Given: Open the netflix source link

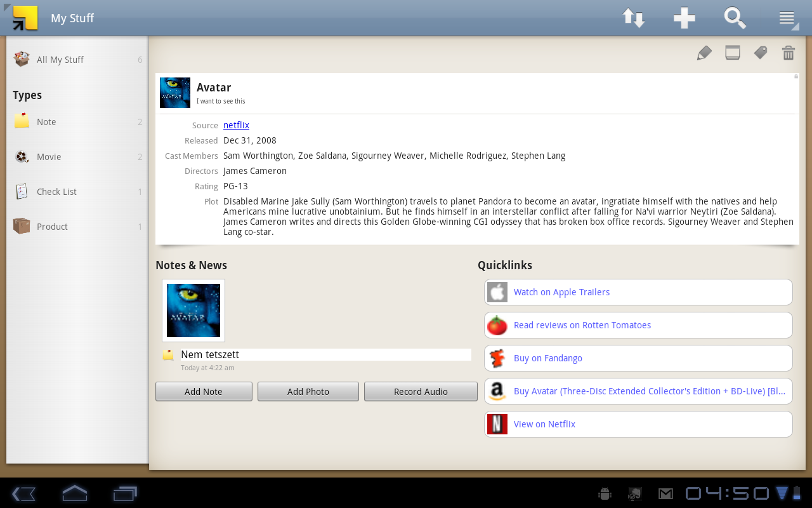Looking at the screenshot, I should (x=236, y=125).
